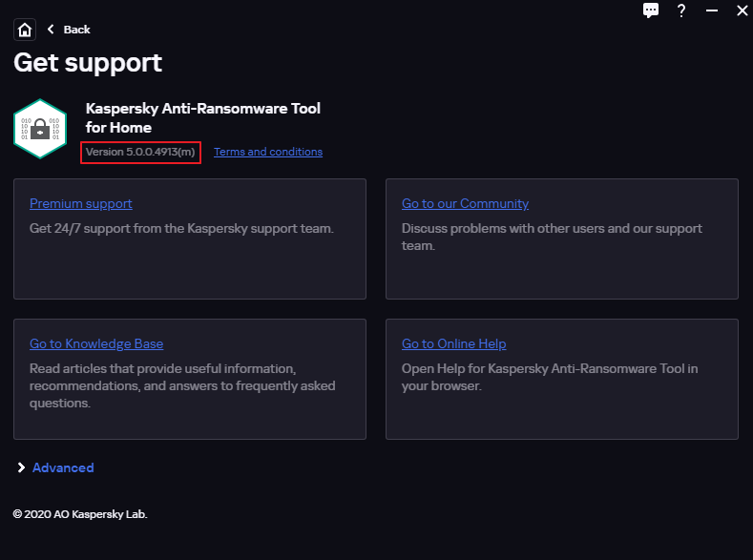Click the Back label
This screenshot has width=753, height=560.
(x=77, y=30)
